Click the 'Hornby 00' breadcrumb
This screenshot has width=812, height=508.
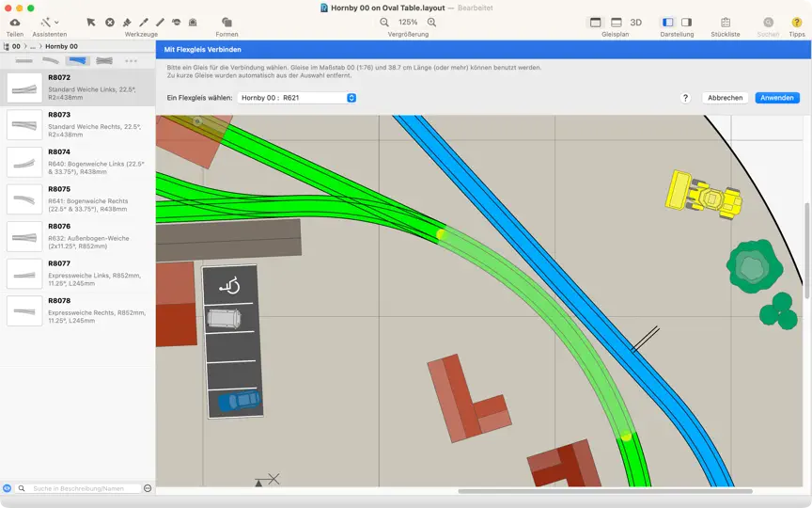click(x=61, y=46)
